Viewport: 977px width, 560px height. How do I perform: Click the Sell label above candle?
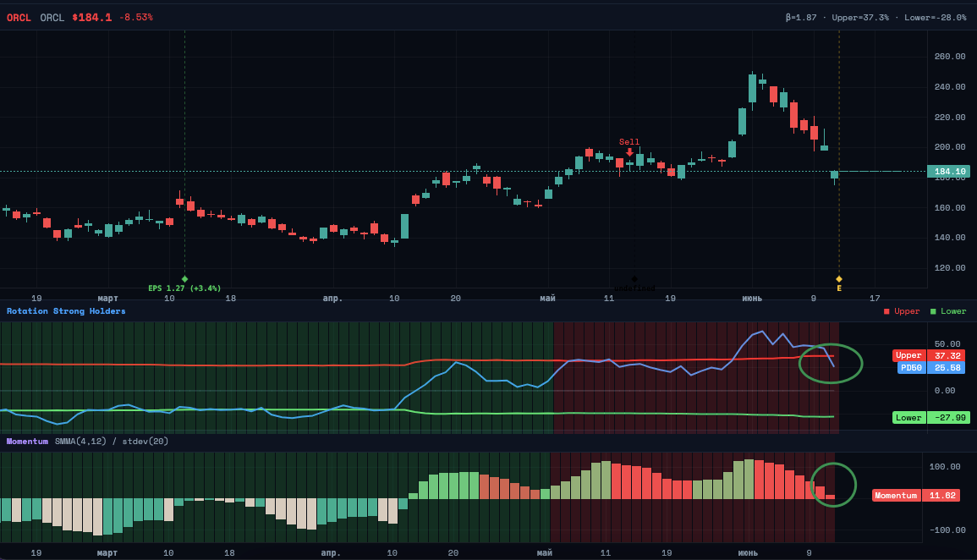[629, 142]
